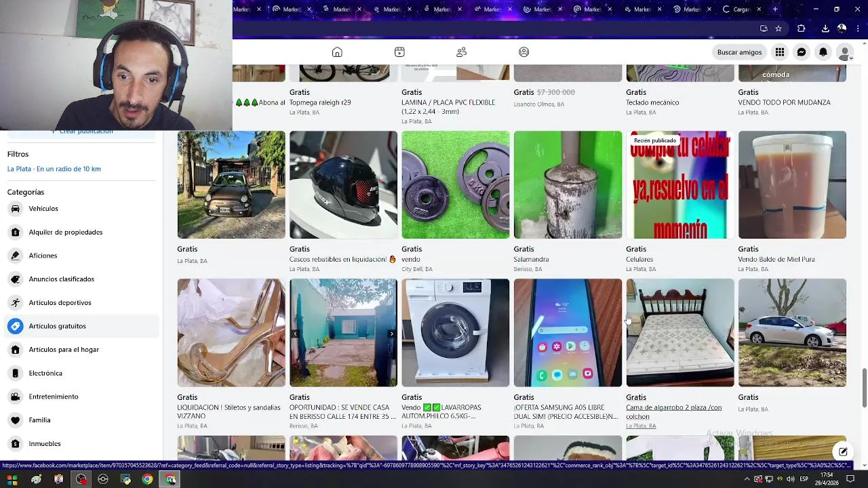Viewport: 868px width, 488px height.
Task: Select the Aficiones category
Action: point(81,256)
